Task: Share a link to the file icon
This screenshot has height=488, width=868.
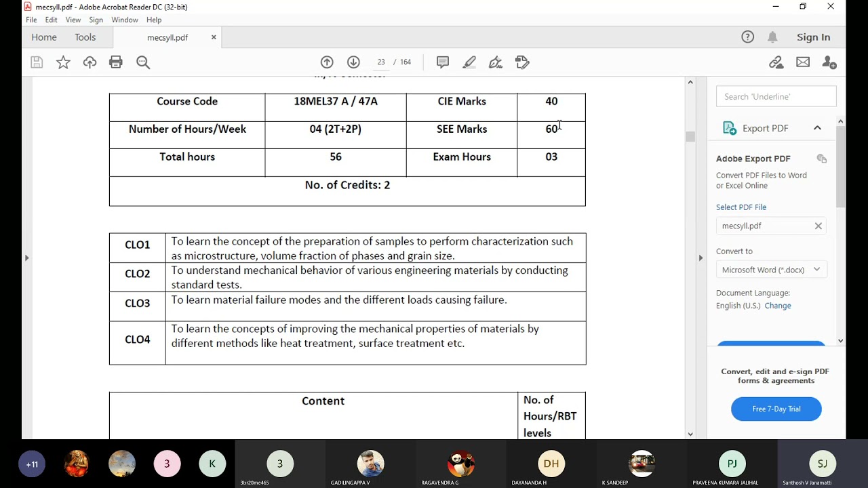Action: (776, 62)
